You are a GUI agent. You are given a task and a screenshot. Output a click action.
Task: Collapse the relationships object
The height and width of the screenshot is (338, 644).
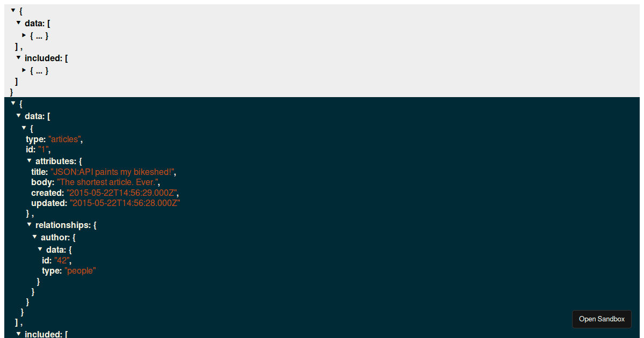(x=29, y=225)
